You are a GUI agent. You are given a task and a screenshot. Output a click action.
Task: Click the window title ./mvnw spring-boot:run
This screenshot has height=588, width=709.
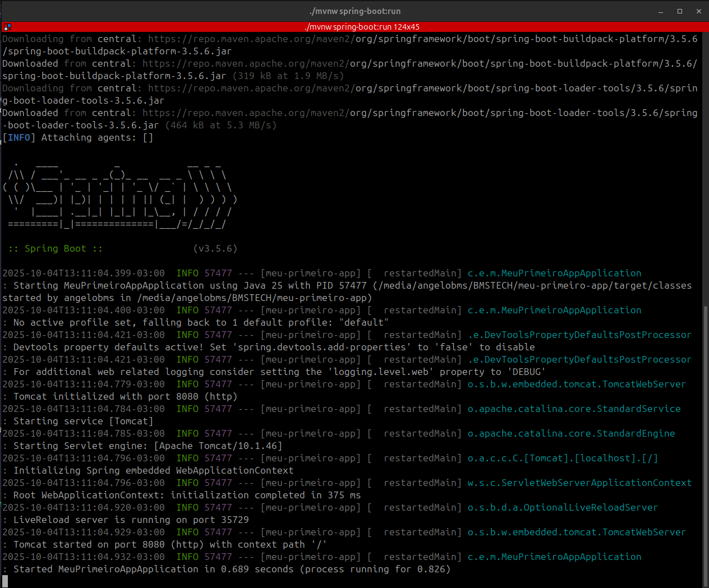[x=354, y=11]
